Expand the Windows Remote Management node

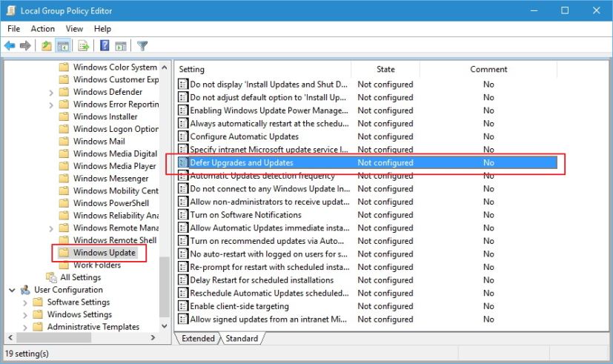[51, 228]
